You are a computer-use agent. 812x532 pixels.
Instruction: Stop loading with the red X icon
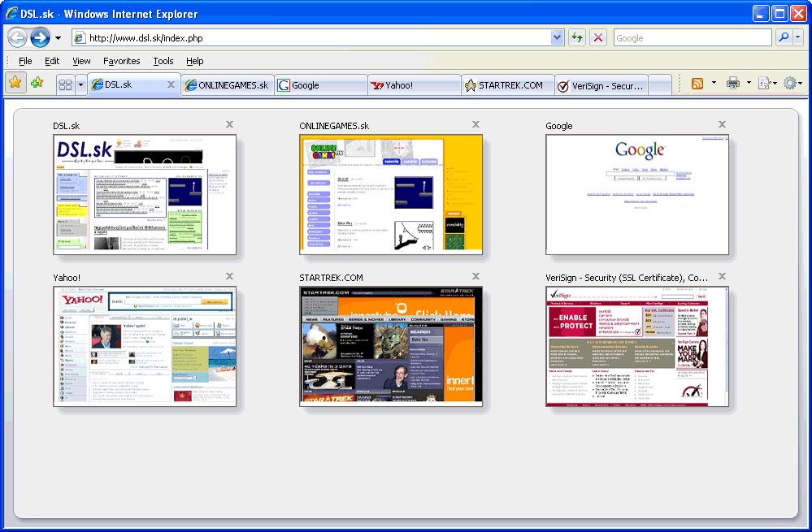tap(598, 38)
